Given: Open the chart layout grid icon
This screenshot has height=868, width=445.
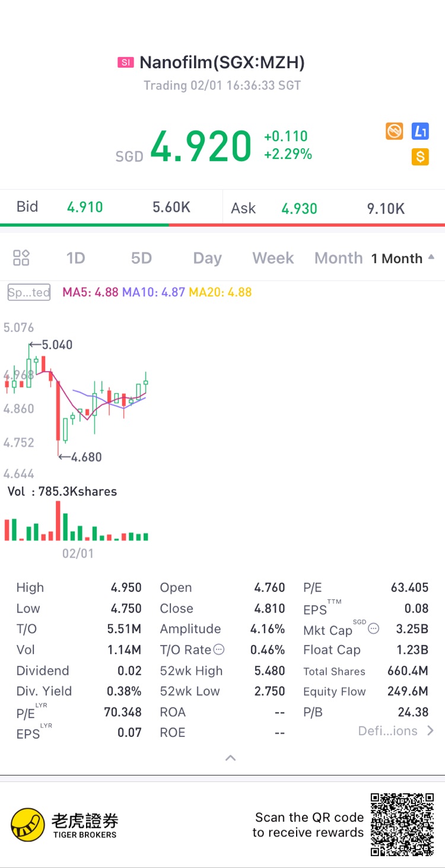Looking at the screenshot, I should 21,258.
